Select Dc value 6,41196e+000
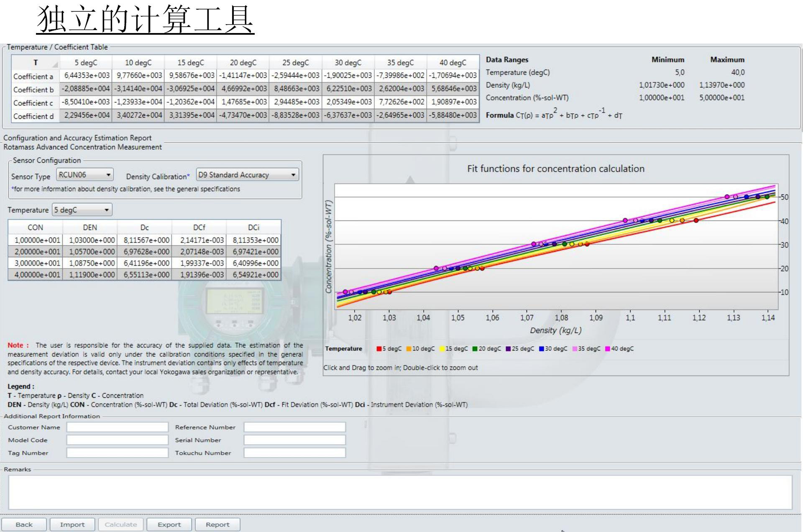803x532 pixels. coord(144,263)
